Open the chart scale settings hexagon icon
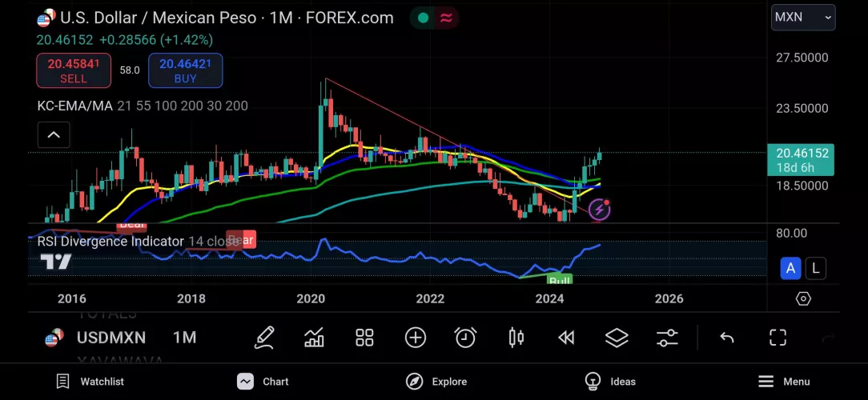This screenshot has width=868, height=400. 803,299
